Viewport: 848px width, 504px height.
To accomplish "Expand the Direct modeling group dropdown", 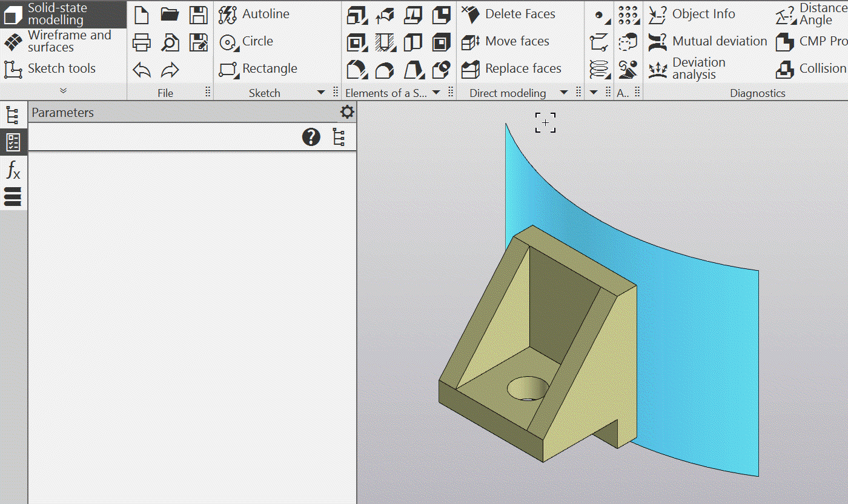I will pos(564,93).
